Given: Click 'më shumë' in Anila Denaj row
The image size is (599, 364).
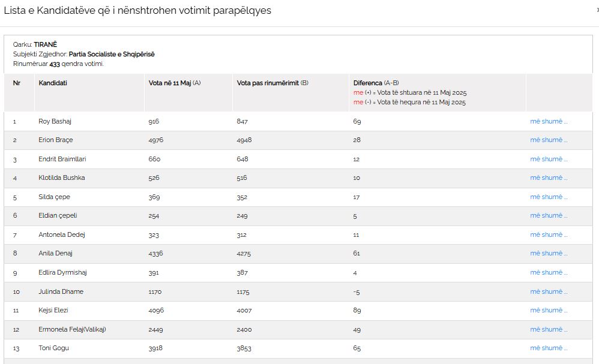Looking at the screenshot, I should (x=548, y=253).
